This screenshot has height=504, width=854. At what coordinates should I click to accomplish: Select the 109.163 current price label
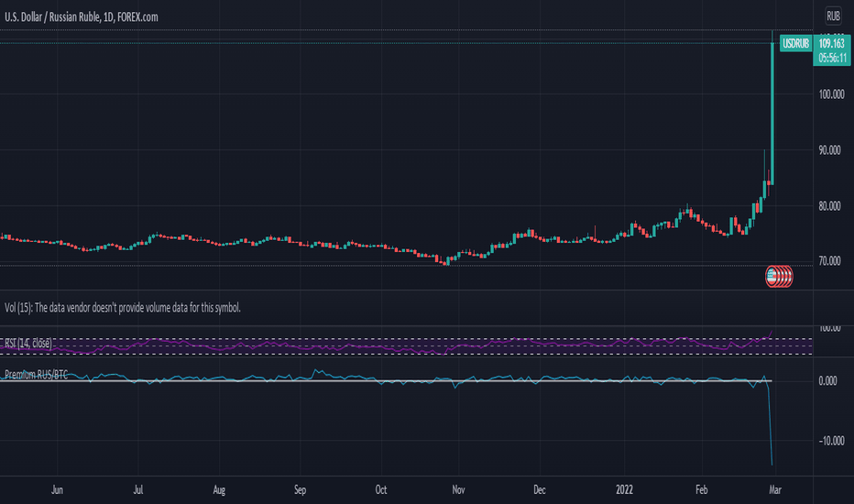832,44
